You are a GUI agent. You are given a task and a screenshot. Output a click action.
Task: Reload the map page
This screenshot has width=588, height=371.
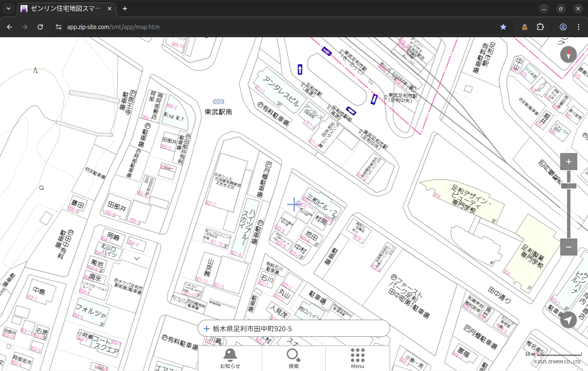[x=40, y=27]
